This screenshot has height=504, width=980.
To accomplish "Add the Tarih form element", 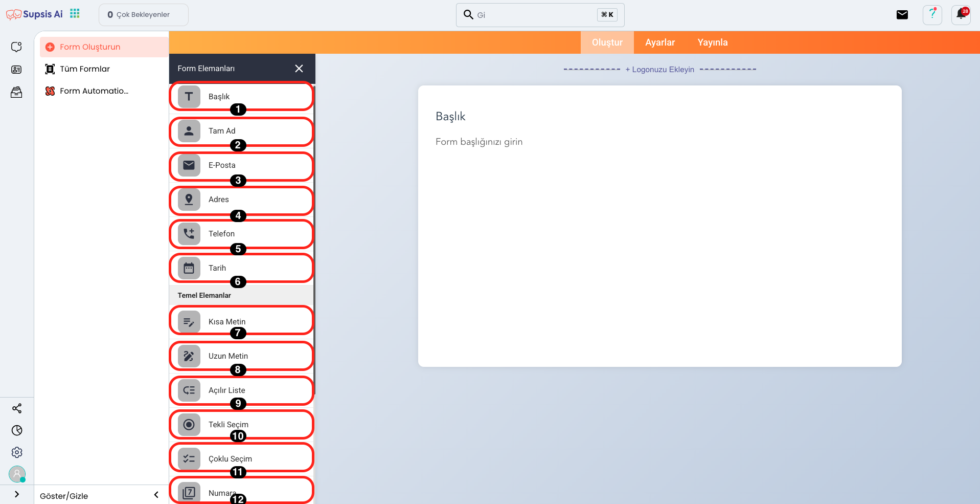I will coord(241,268).
